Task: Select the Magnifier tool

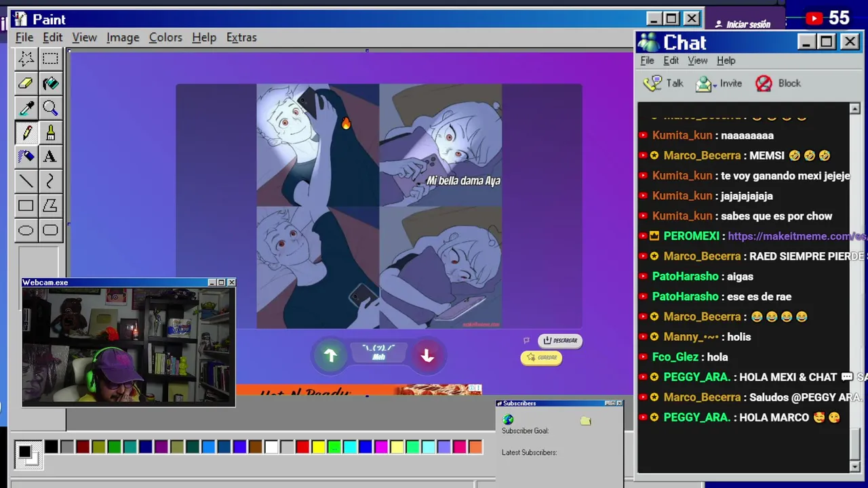Action: coord(50,108)
